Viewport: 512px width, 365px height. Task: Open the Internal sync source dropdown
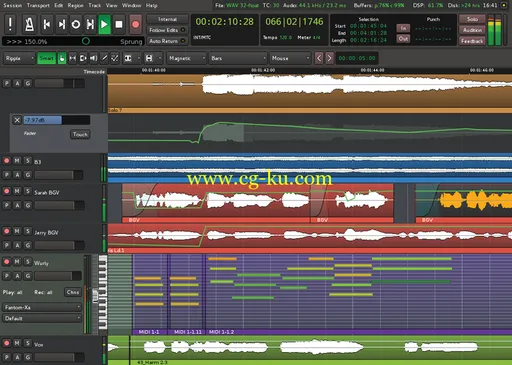pos(167,19)
